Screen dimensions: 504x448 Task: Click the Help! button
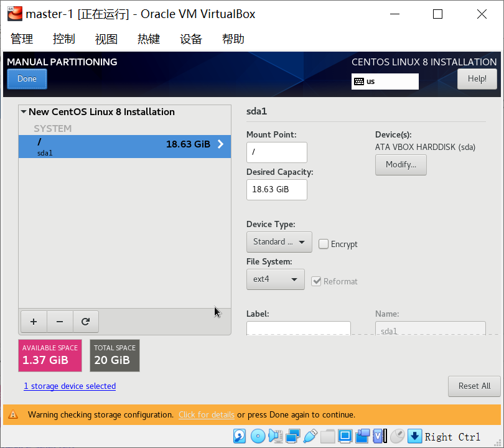pyautogui.click(x=477, y=79)
